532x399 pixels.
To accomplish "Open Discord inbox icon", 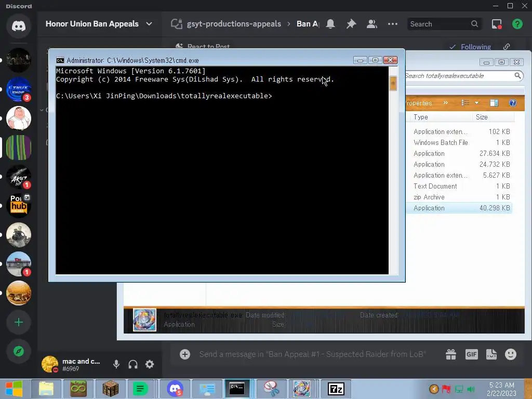I will coord(497,24).
